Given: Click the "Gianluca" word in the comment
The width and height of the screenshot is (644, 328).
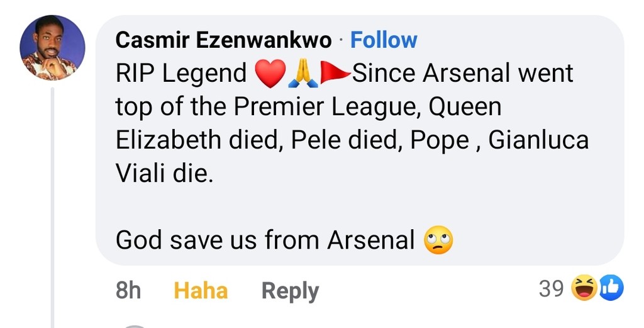Looking at the screenshot, I should tap(538, 140).
